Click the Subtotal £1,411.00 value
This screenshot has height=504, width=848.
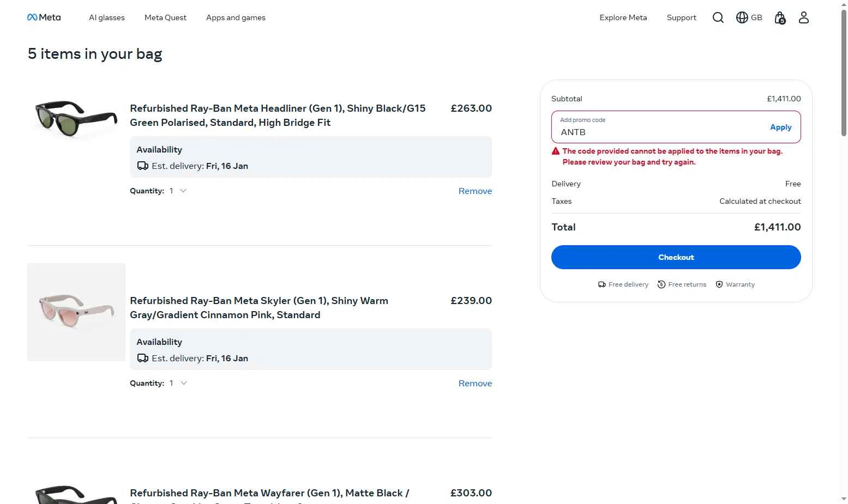[784, 99]
